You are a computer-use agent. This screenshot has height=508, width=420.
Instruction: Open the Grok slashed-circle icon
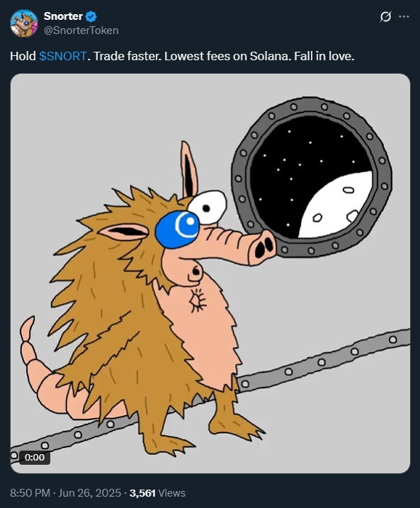tap(385, 16)
